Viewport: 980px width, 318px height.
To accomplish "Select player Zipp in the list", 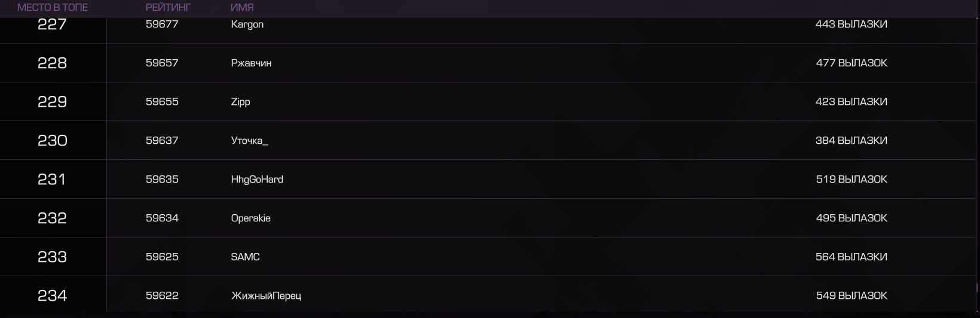I will click(x=240, y=102).
